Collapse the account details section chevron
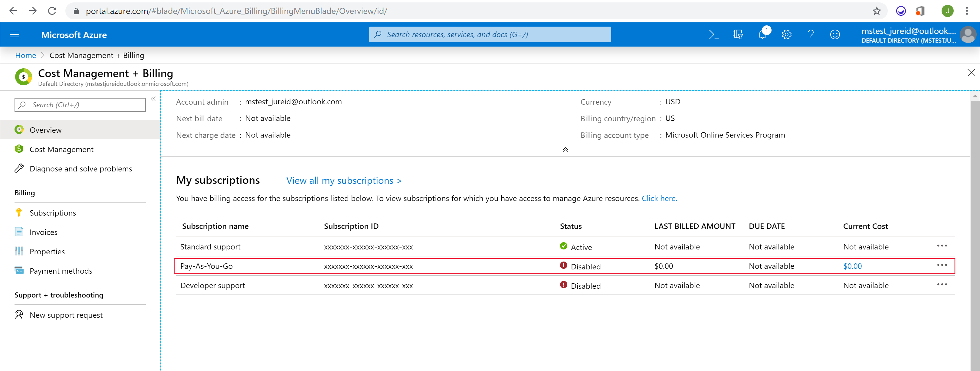Screen dimensions: 980x371 click(565, 150)
